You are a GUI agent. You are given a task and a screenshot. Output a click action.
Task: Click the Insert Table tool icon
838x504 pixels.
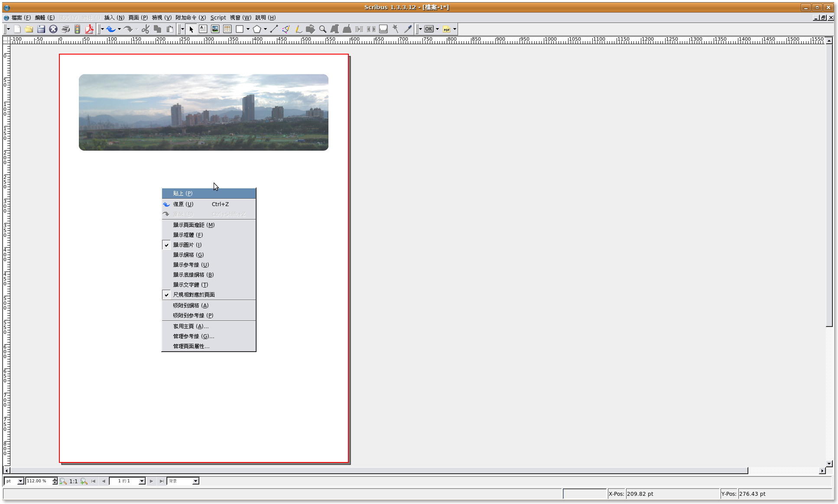click(x=227, y=29)
